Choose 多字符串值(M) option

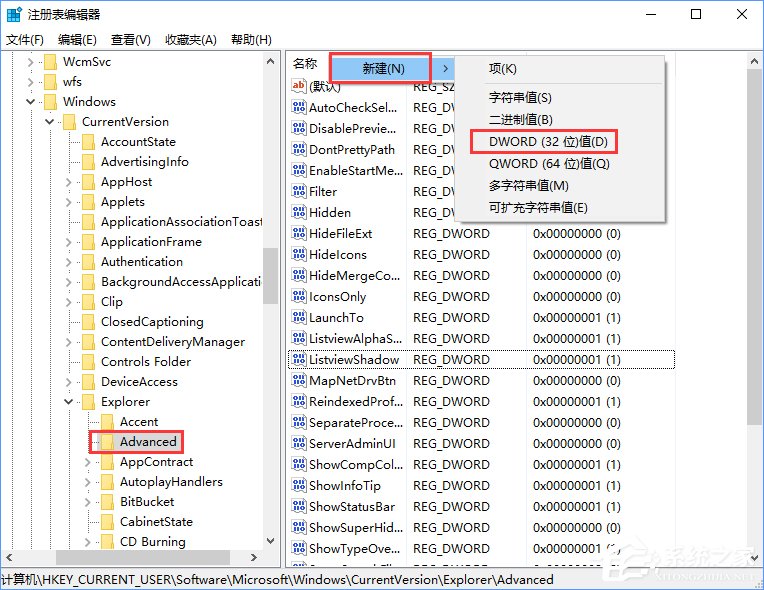click(529, 186)
